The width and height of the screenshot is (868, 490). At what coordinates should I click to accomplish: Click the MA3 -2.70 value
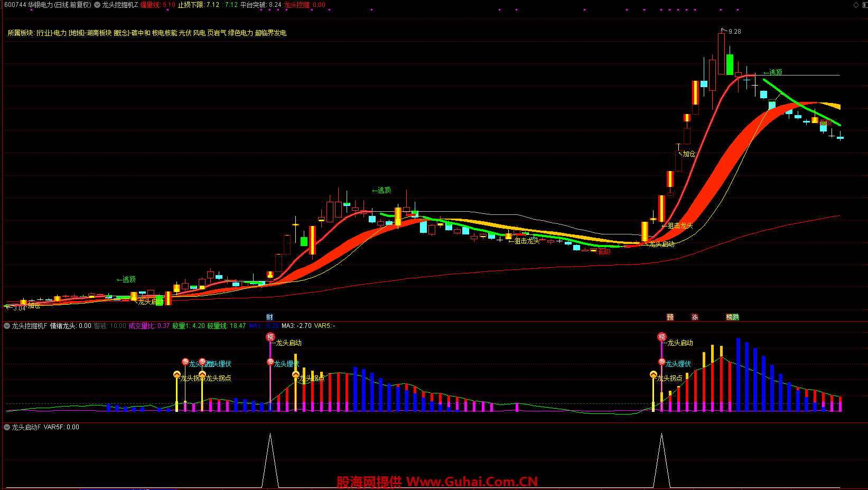pyautogui.click(x=296, y=326)
